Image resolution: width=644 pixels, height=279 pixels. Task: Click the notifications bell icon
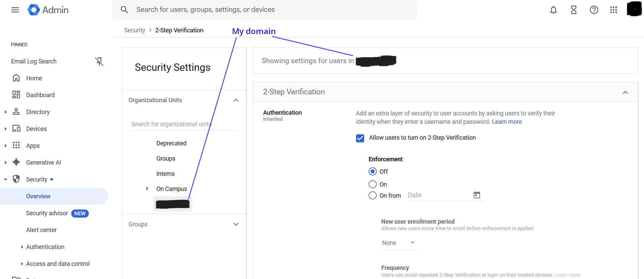point(553,10)
